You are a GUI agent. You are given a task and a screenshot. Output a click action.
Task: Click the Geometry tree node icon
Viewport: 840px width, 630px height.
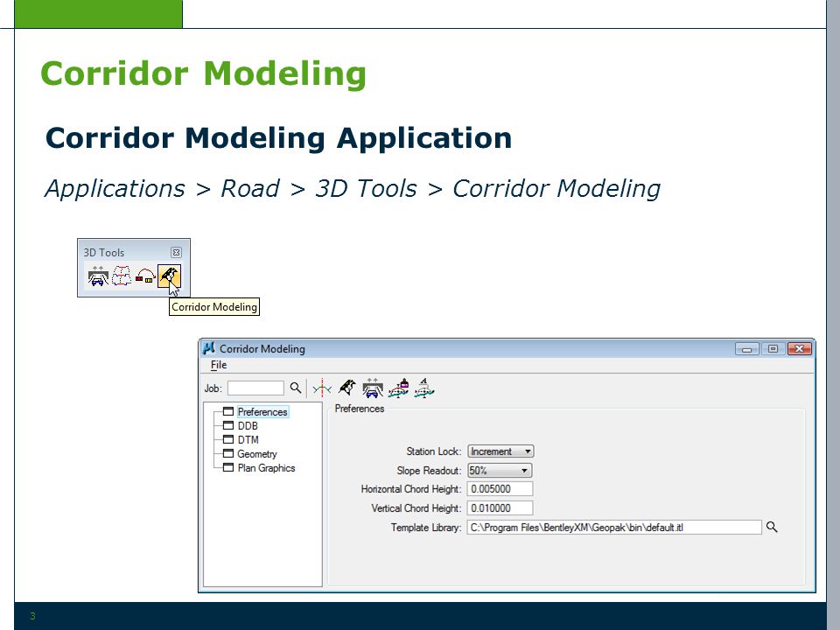(x=228, y=453)
